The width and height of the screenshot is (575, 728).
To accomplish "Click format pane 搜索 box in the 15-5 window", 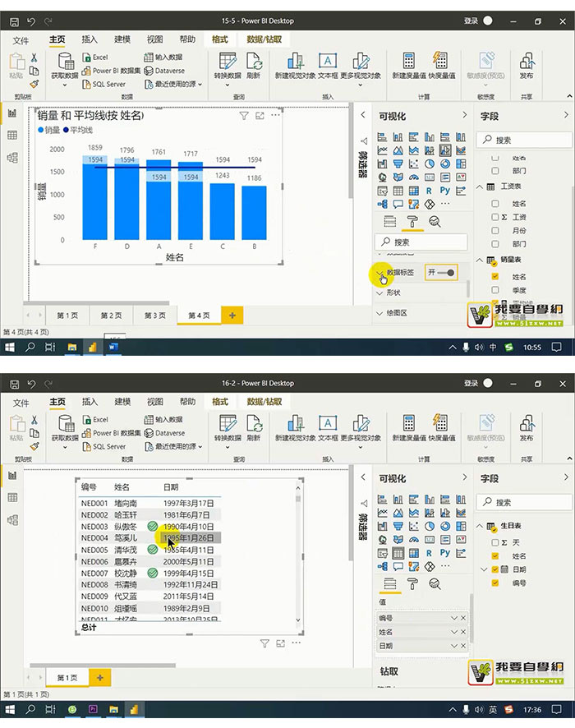I will pos(421,242).
